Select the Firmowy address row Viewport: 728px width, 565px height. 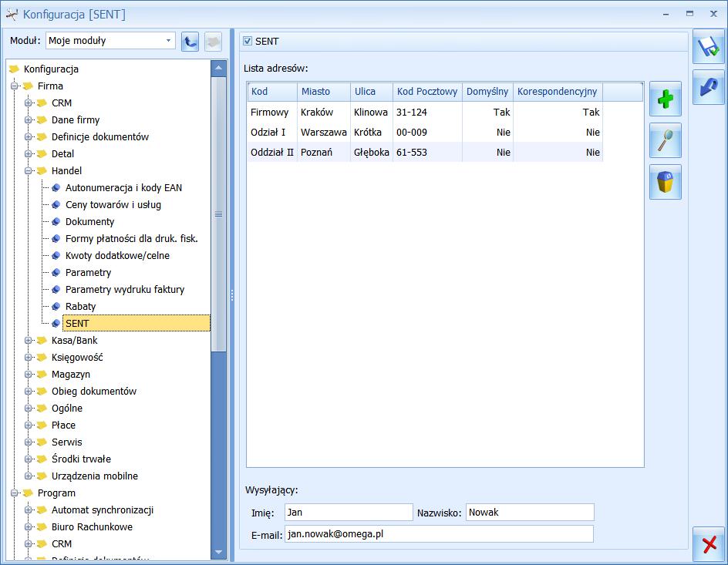point(425,113)
